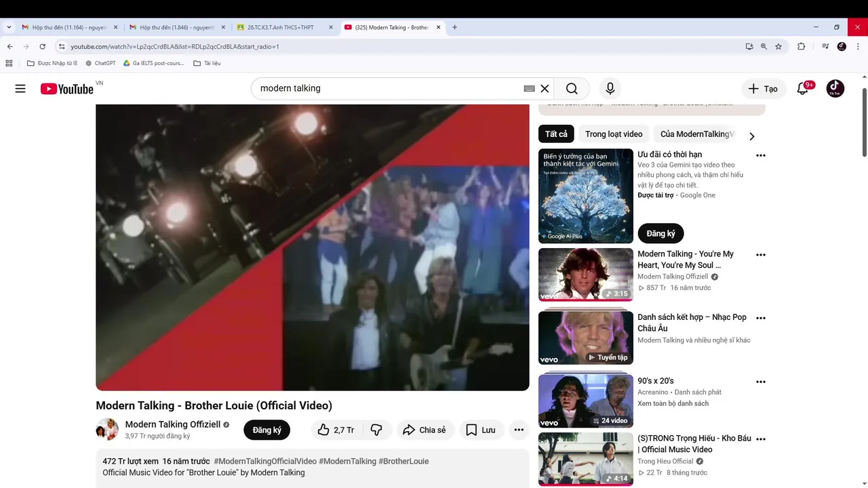Open a new browser tab with plus

454,27
